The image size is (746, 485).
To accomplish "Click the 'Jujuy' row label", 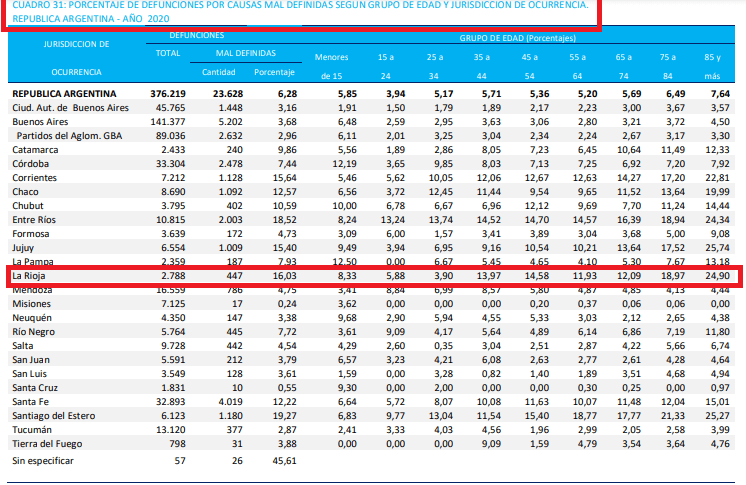I will pos(23,248).
